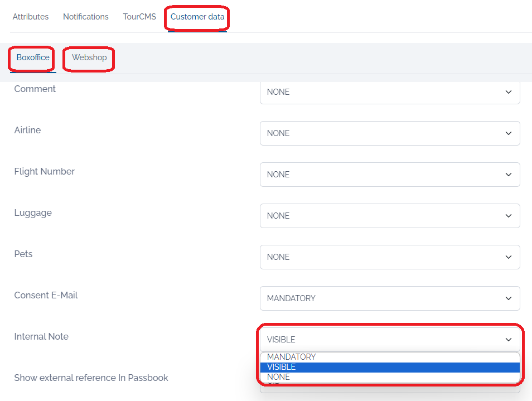Screen dimensions: 532x401
Task: Select the Customer data tab
Action: coord(197,17)
